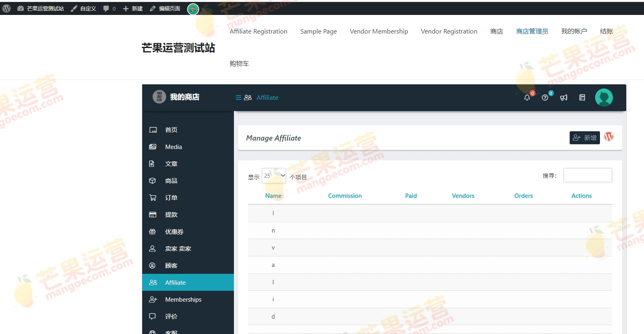Open 商店管理员 from the navigation menu
This screenshot has height=334, width=644.
[x=532, y=31]
